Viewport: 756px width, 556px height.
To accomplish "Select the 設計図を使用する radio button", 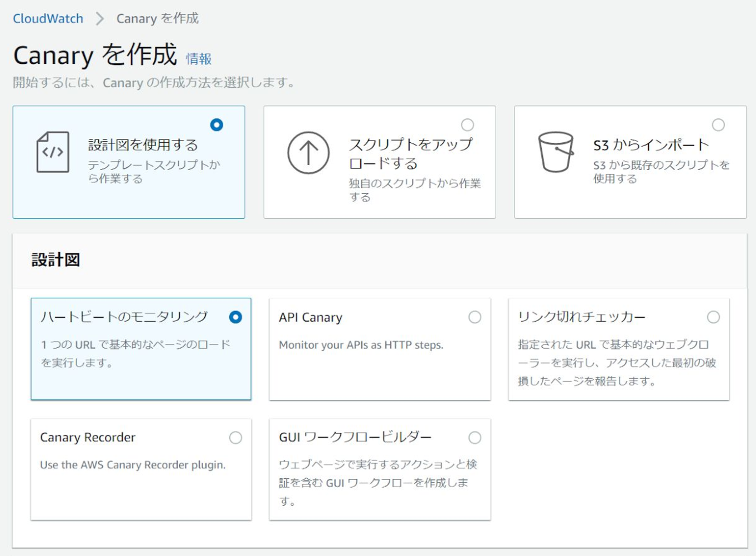I will (216, 125).
